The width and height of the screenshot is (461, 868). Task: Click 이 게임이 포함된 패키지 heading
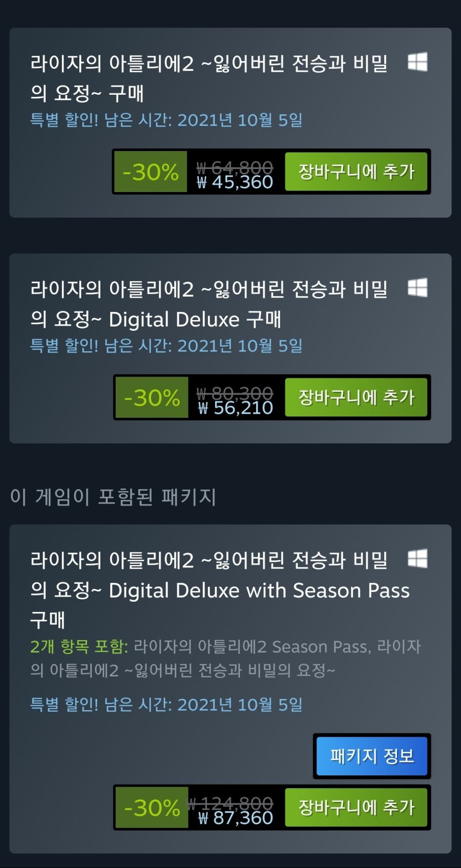click(x=113, y=497)
